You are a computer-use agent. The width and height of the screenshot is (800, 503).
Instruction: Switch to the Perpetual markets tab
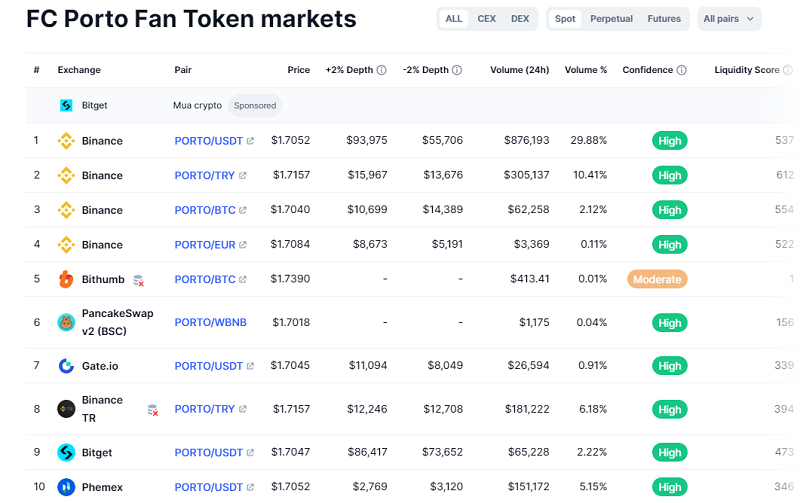coord(611,19)
